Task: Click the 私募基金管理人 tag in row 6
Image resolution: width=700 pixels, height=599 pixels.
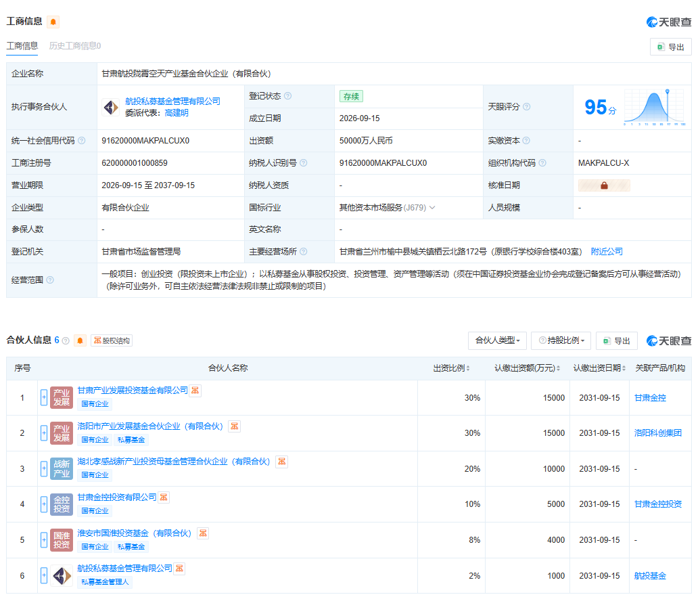Action: [105, 581]
